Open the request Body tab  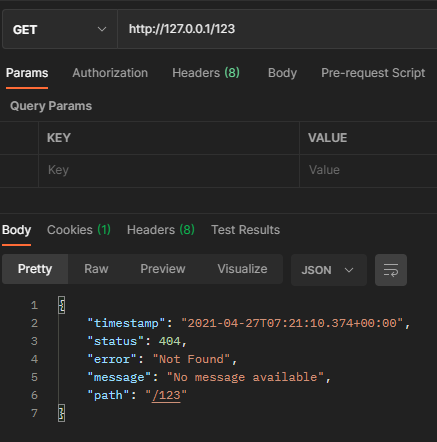(282, 73)
